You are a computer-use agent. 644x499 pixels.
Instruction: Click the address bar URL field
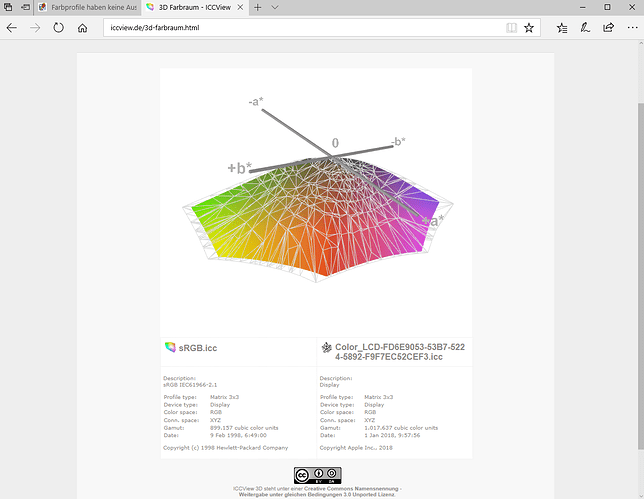point(300,28)
